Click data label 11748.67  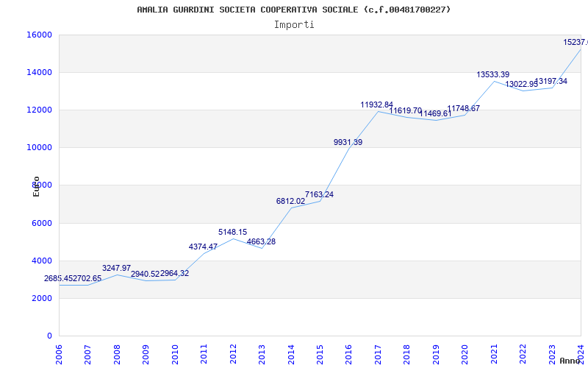tap(464, 108)
